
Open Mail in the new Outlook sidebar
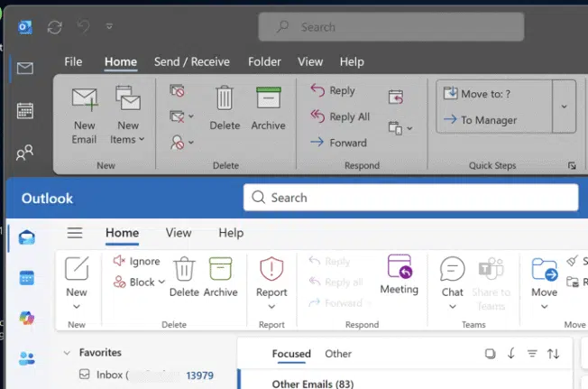pyautogui.click(x=27, y=238)
